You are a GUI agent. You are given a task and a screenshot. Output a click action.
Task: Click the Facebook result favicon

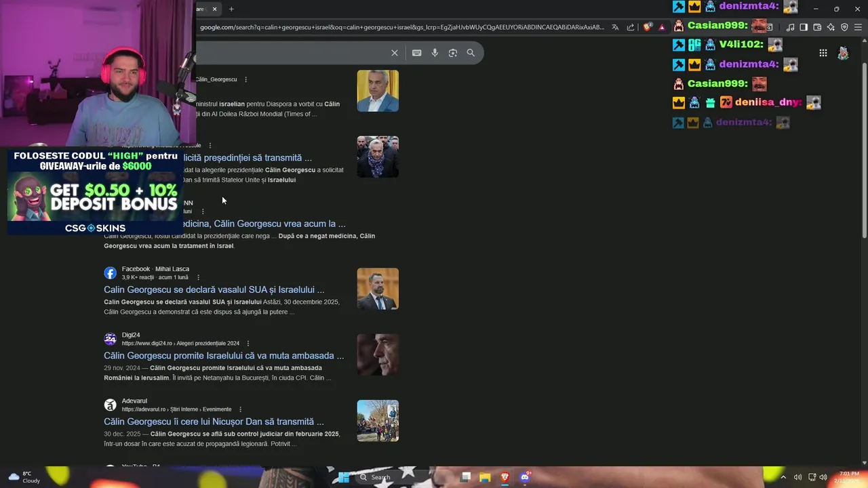point(110,273)
